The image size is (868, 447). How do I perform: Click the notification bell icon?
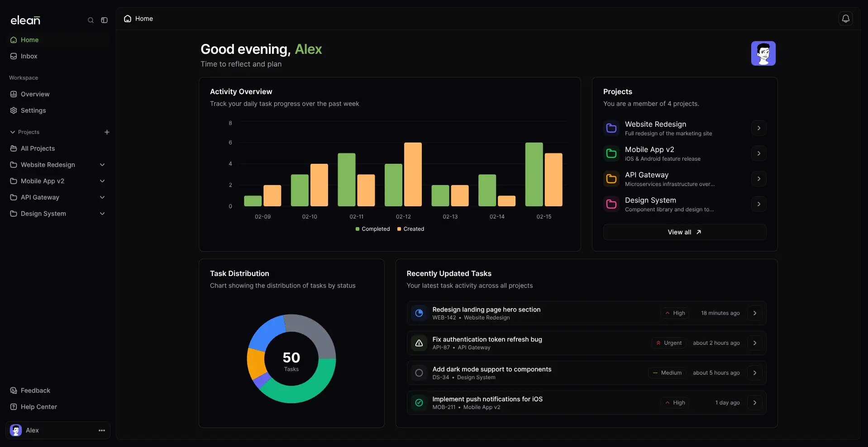pos(846,19)
